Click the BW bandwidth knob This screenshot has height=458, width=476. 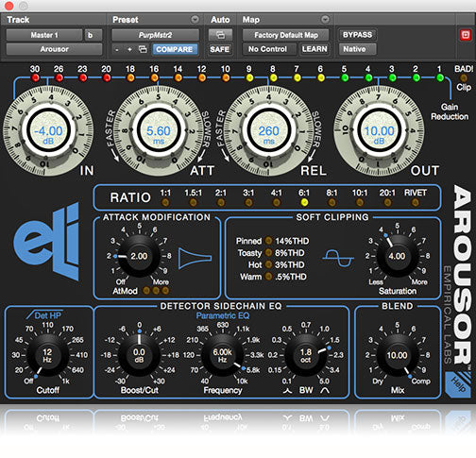click(306, 355)
